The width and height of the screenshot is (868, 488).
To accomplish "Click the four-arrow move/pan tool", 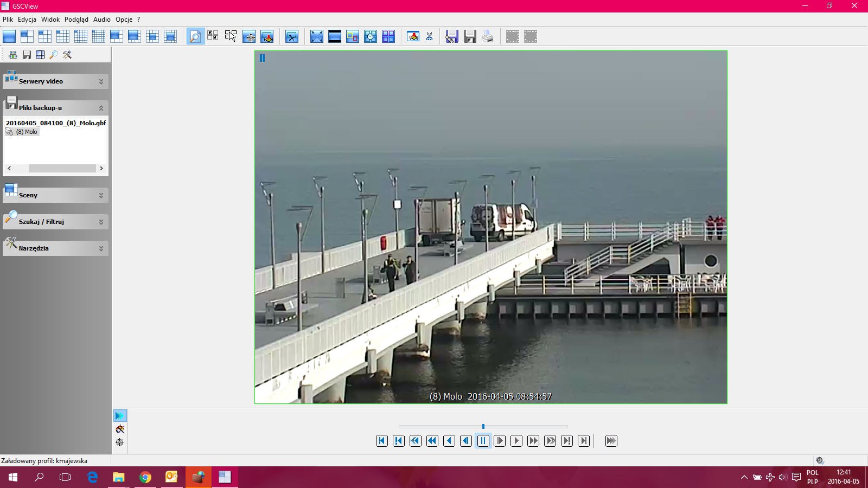I will (x=249, y=36).
